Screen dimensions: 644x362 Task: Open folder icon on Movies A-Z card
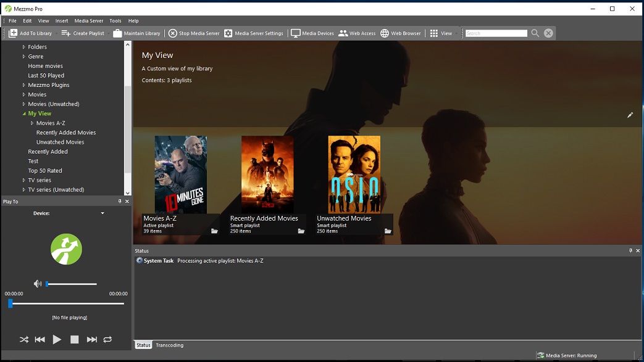pyautogui.click(x=214, y=231)
